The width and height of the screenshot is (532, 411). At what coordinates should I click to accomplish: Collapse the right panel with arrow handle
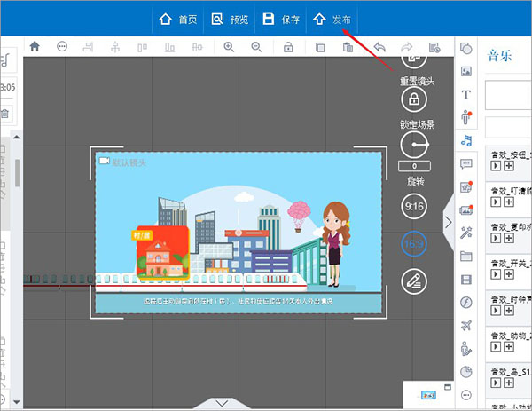(448, 223)
